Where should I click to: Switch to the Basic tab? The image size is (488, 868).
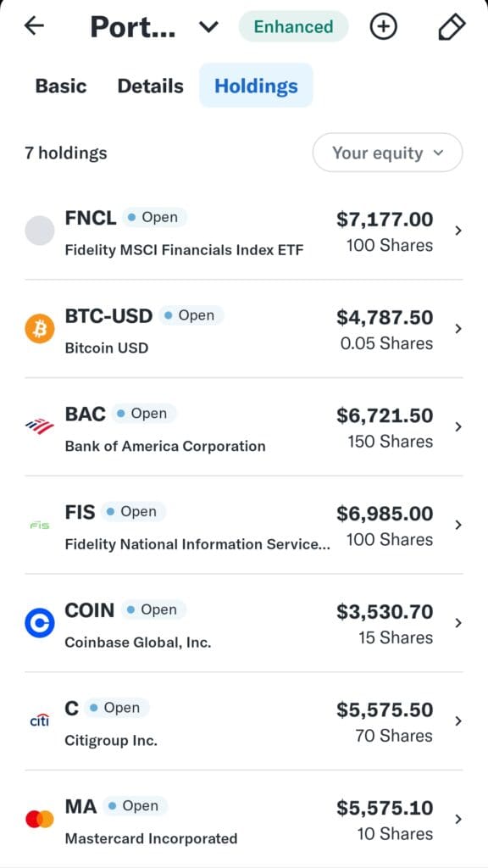59,86
